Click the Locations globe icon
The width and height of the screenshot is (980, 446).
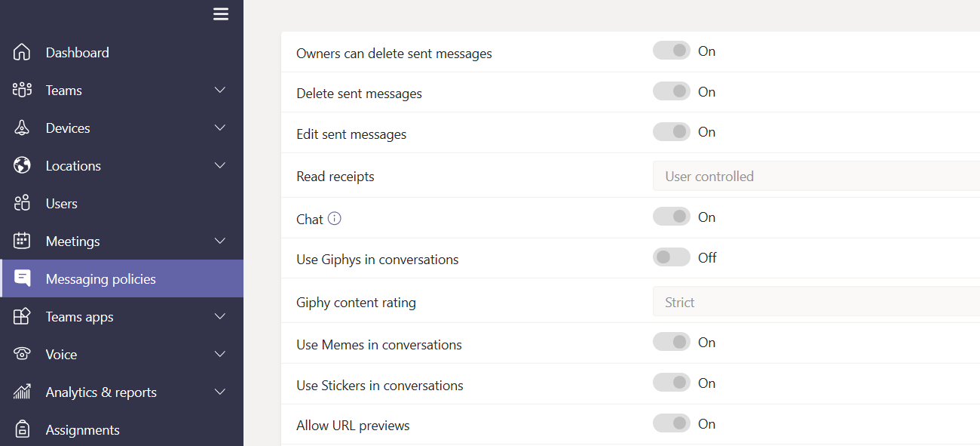point(22,165)
